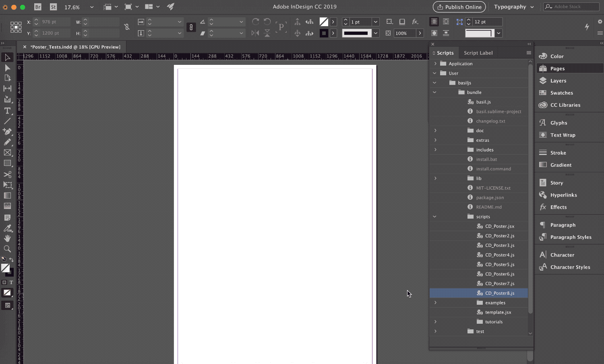Screen dimensions: 604x364
Task: Select the Page tool
Action: (x=7, y=78)
